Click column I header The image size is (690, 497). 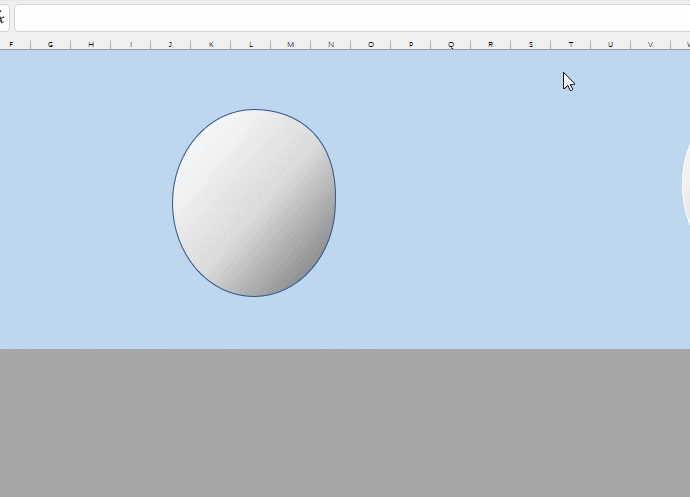[x=130, y=44]
